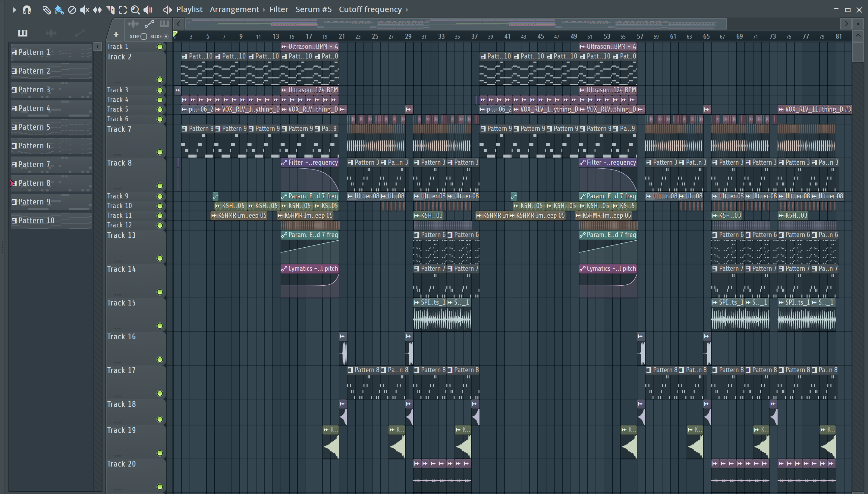Image resolution: width=868 pixels, height=494 pixels.
Task: Select the Slip tool
Action: [97, 10]
